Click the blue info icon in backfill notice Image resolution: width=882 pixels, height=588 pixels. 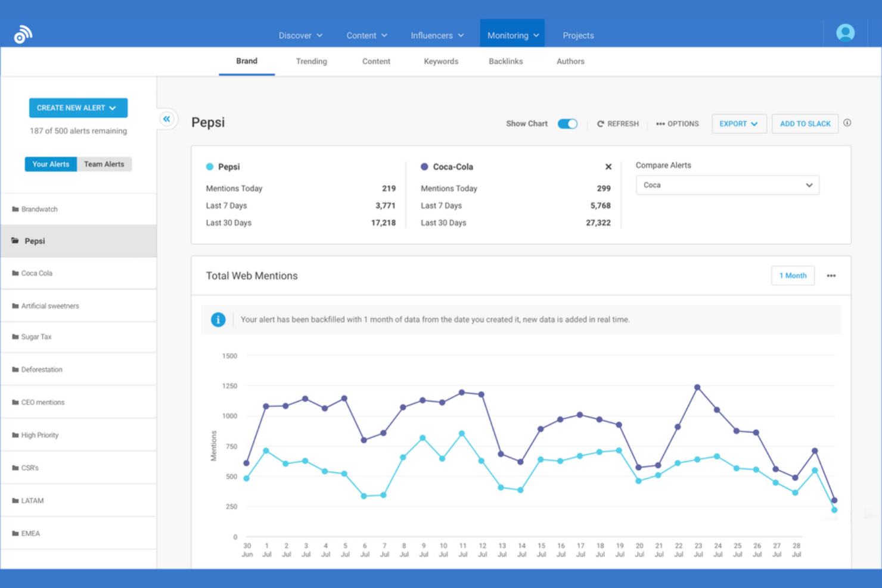click(218, 319)
